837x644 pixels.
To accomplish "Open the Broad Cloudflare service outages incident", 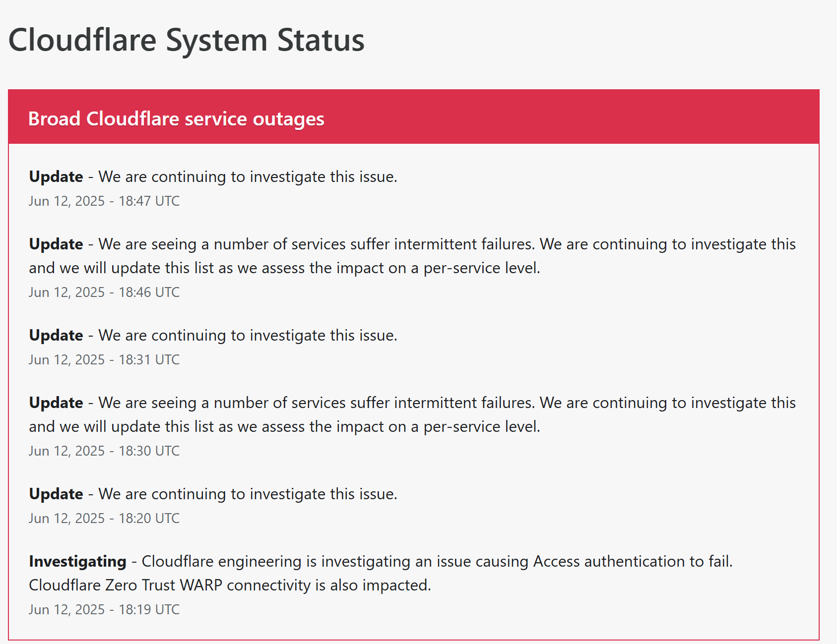I will pyautogui.click(x=176, y=119).
